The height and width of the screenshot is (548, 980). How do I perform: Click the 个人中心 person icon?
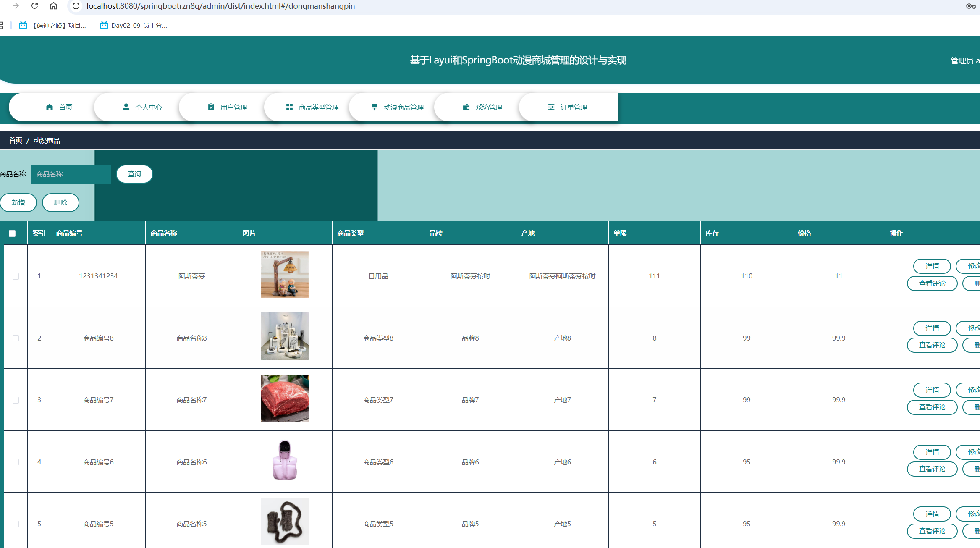(126, 107)
